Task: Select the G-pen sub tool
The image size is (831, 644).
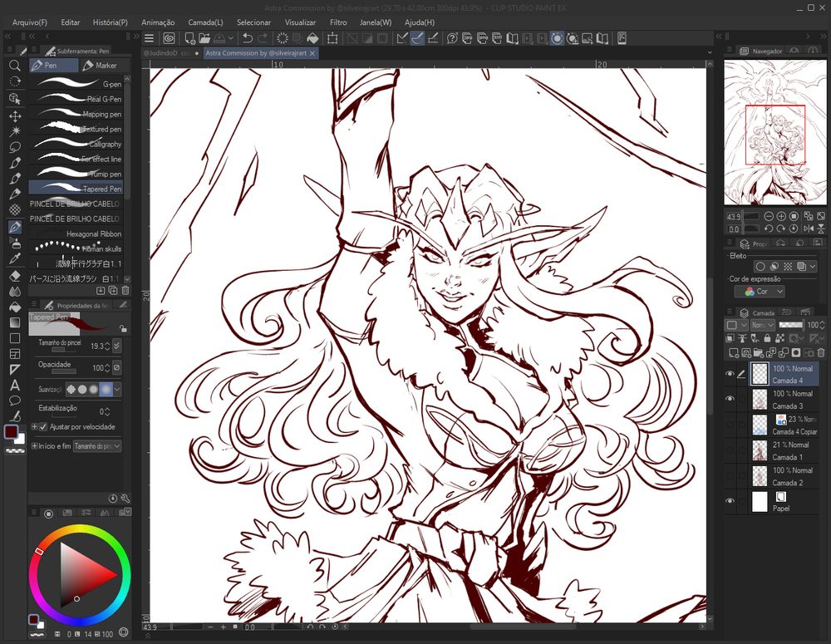Action: (76, 84)
